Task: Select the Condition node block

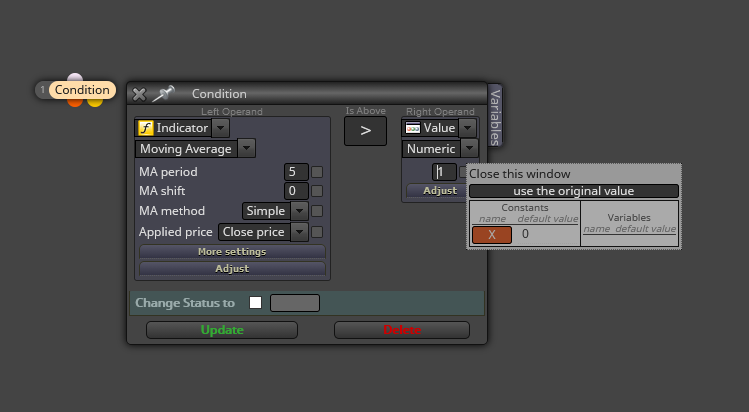Action: coord(82,90)
